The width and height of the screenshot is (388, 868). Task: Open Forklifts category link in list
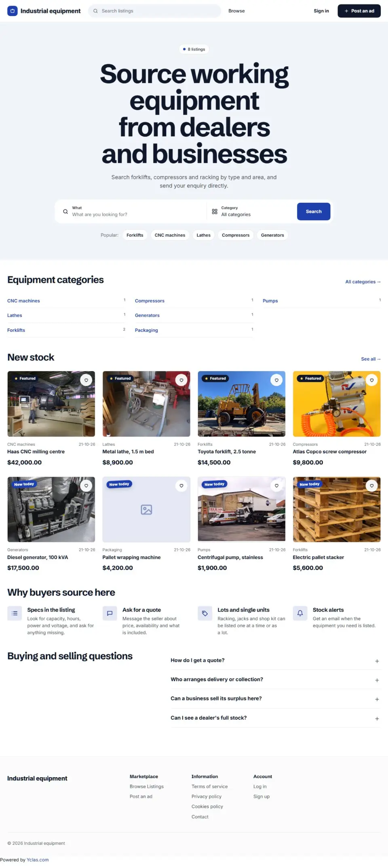(x=16, y=330)
